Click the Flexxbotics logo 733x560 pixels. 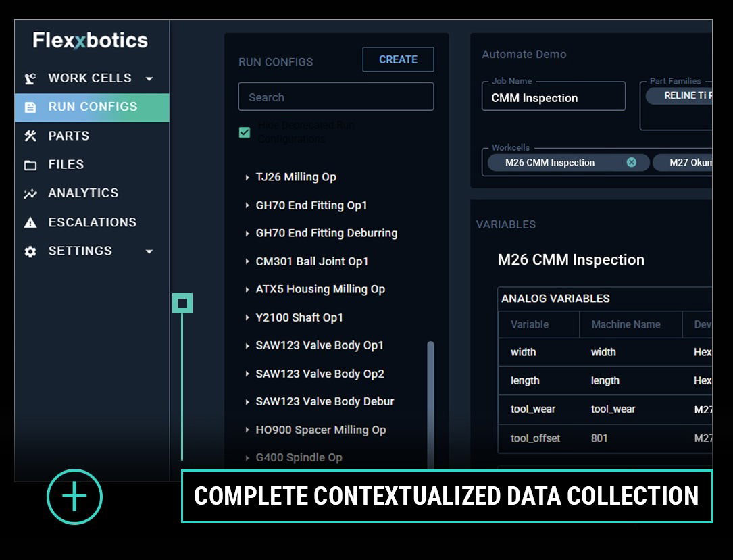click(90, 40)
